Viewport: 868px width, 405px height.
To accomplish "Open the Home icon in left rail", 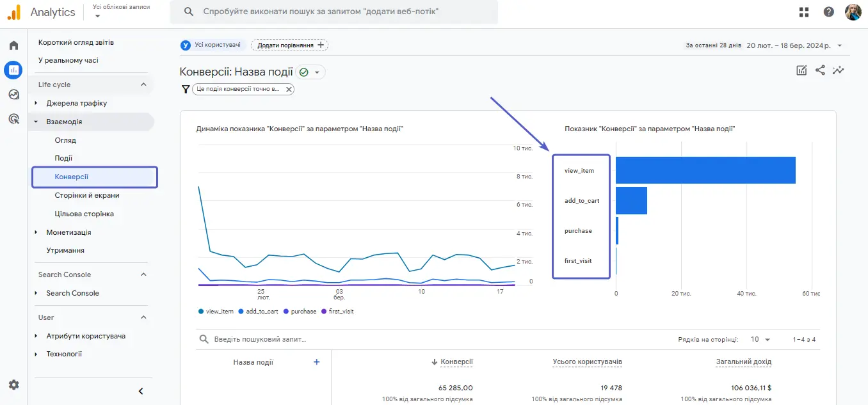I will pos(13,45).
